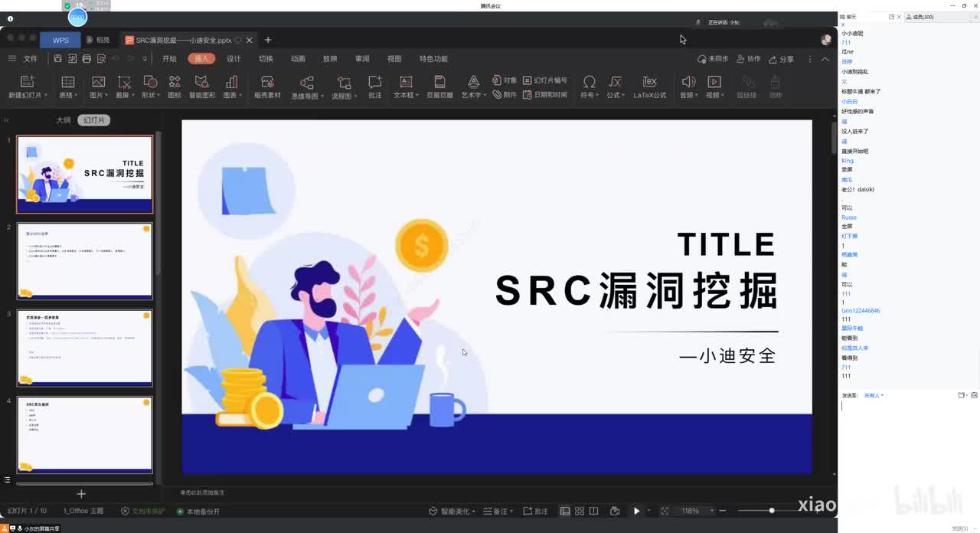The height and width of the screenshot is (533, 980).
Task: Click the print icon in quick toolbar
Action: coord(87,59)
